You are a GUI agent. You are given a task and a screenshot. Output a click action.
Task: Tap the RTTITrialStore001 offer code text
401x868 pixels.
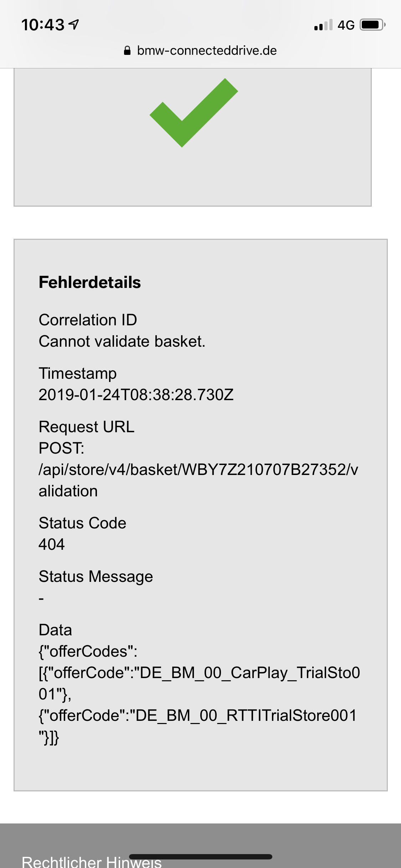(198, 726)
